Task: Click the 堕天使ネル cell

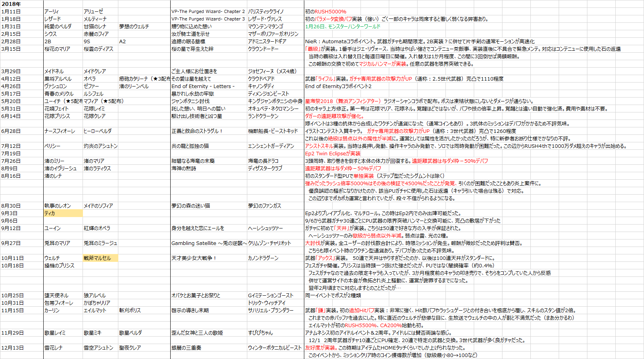Action: click(x=63, y=295)
